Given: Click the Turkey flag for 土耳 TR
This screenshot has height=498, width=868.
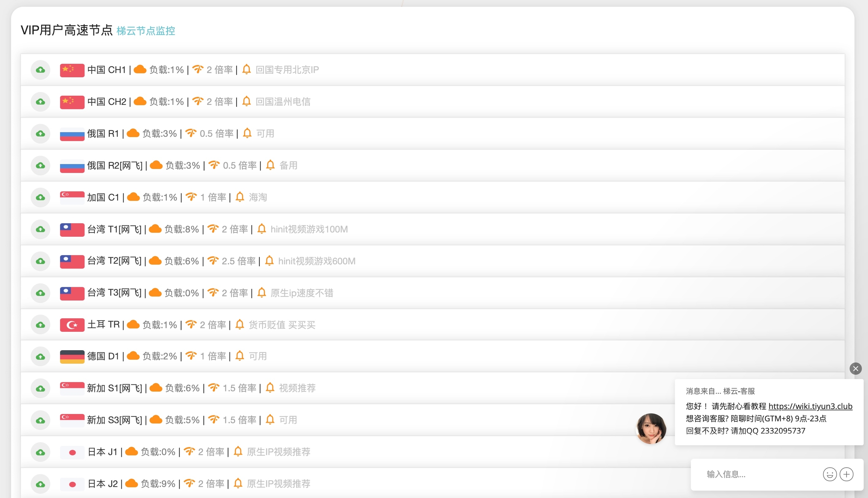Looking at the screenshot, I should click(x=72, y=325).
